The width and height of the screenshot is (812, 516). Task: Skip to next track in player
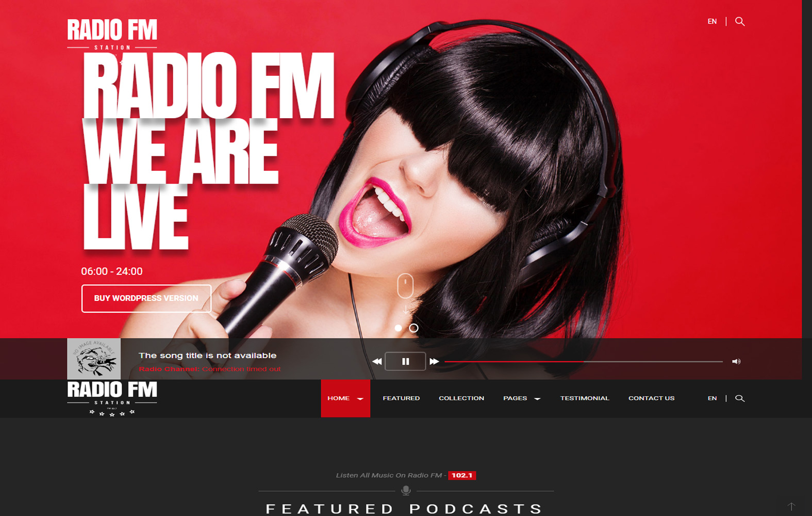434,361
